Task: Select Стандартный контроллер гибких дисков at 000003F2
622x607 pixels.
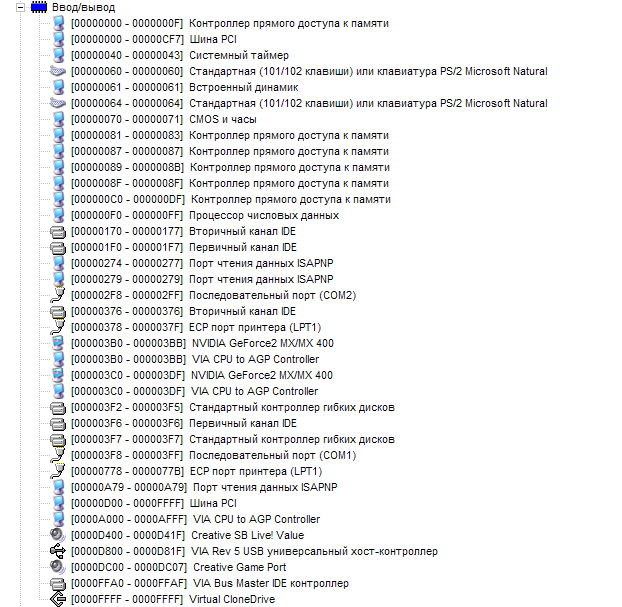Action: (x=233, y=407)
